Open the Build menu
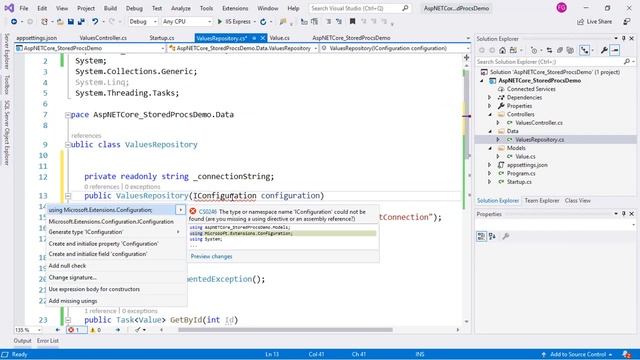640x360 pixels. coord(110,8)
